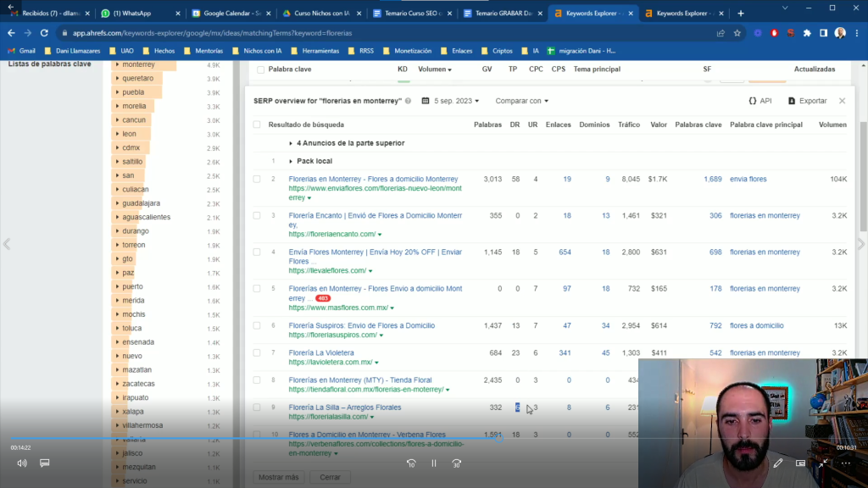
Task: Close the SERP overview panel
Action: coord(842,101)
